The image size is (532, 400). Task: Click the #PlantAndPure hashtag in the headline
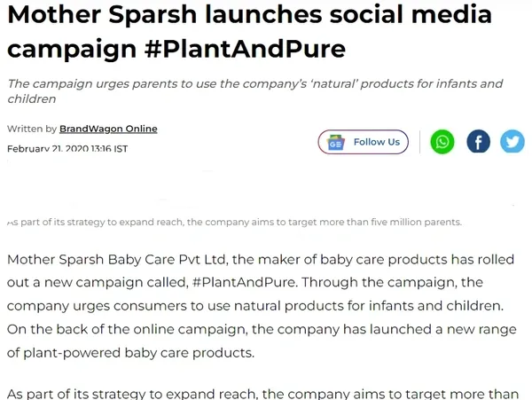tap(245, 49)
